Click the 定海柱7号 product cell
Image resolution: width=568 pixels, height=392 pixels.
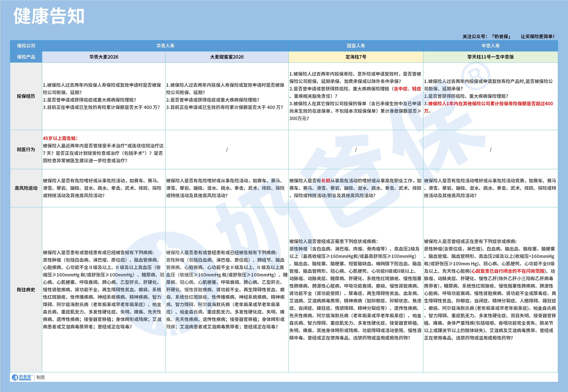(356, 57)
